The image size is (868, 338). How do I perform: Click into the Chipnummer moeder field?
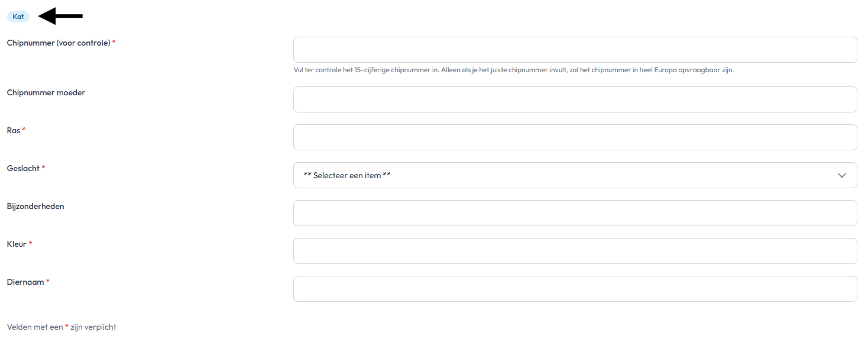(575, 99)
